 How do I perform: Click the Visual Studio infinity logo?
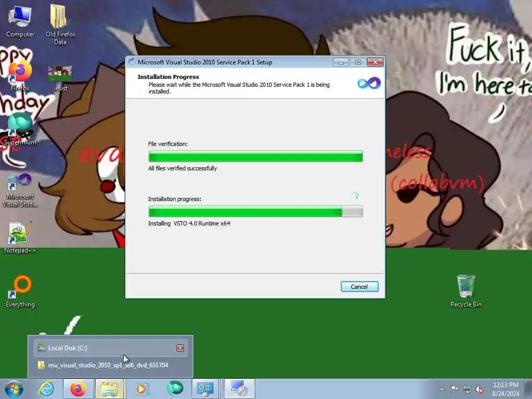click(x=369, y=83)
